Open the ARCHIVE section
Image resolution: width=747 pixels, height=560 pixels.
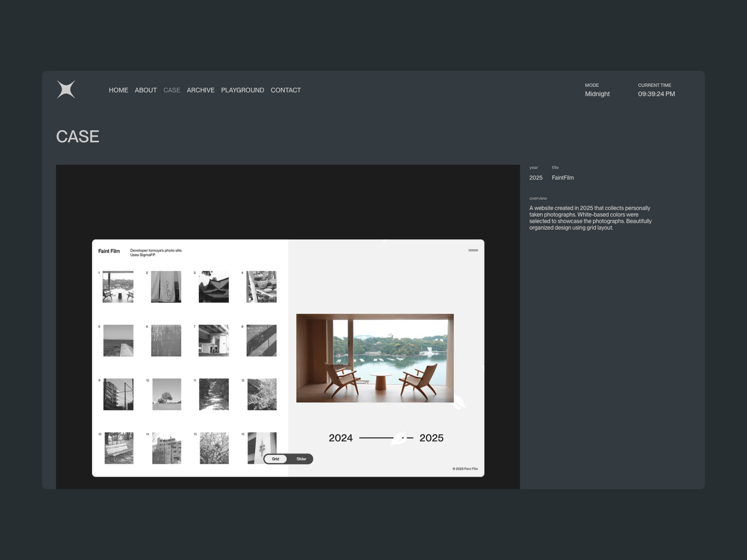pos(201,90)
